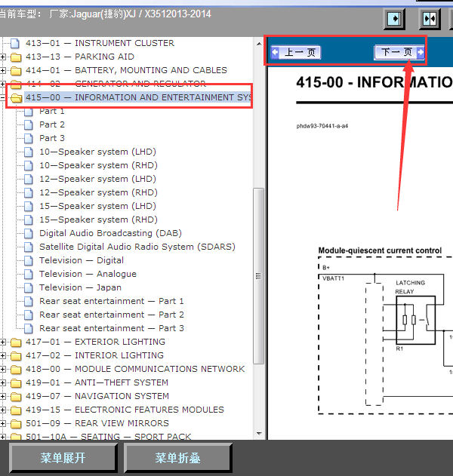Screen dimensions: 453x476
Task: Expand 417-02 Interior Lighting folder
Action: click(x=3, y=355)
